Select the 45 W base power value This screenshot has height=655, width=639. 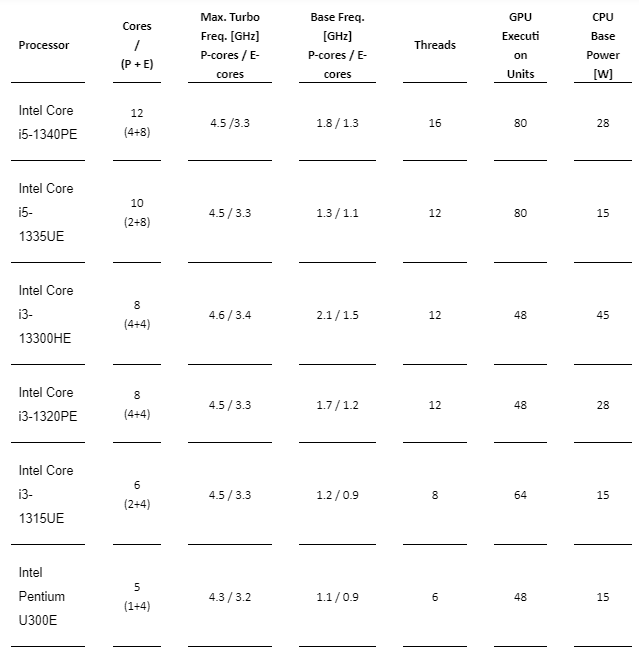602,315
